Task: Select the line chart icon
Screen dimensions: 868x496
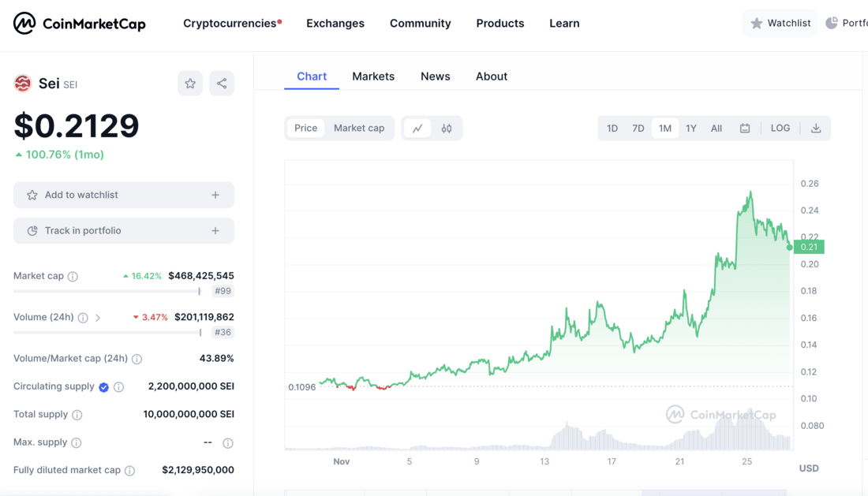Action: click(417, 128)
